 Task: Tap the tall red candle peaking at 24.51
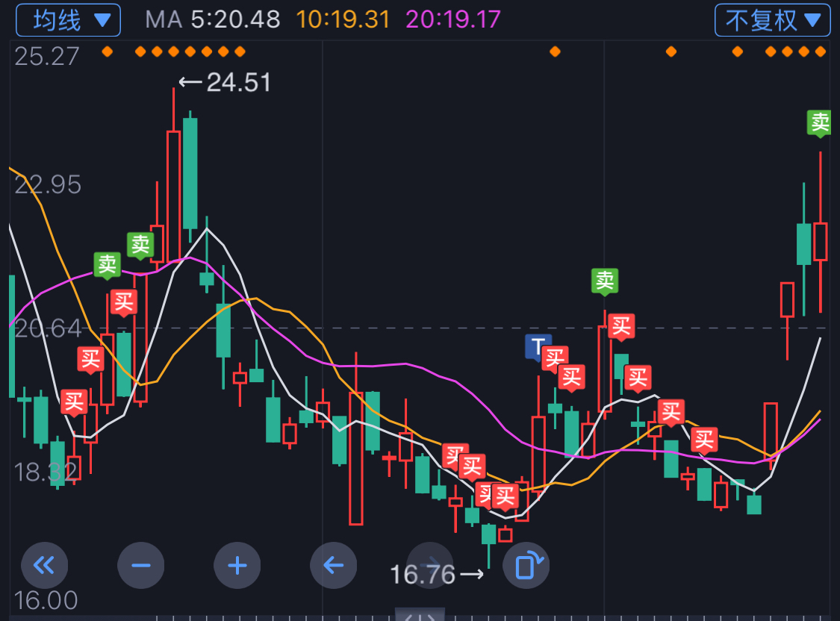(173, 196)
